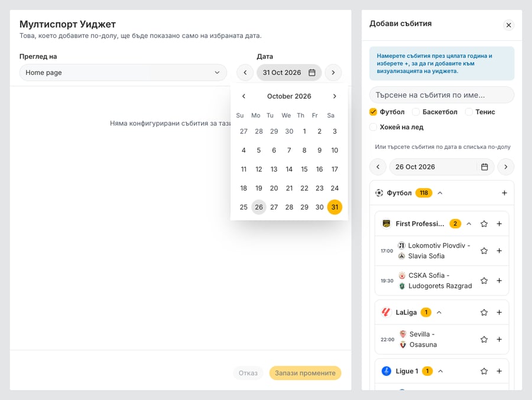Focus the event search field

pyautogui.click(x=442, y=95)
